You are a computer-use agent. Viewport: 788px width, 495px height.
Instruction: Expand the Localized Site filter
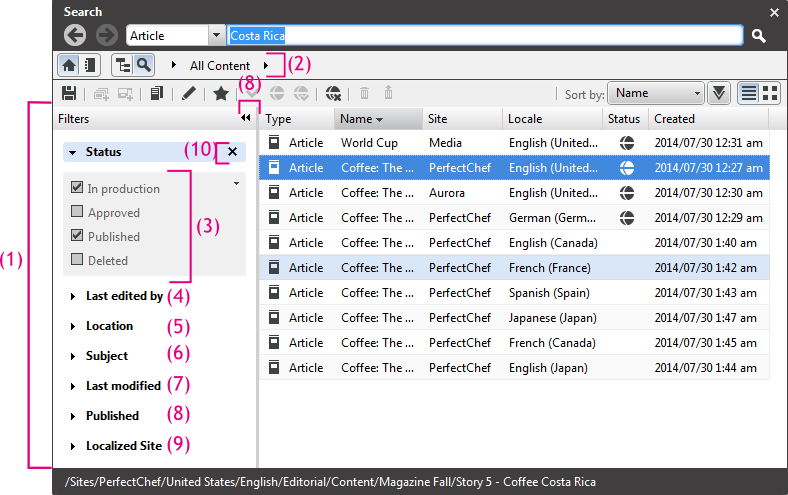[124, 446]
